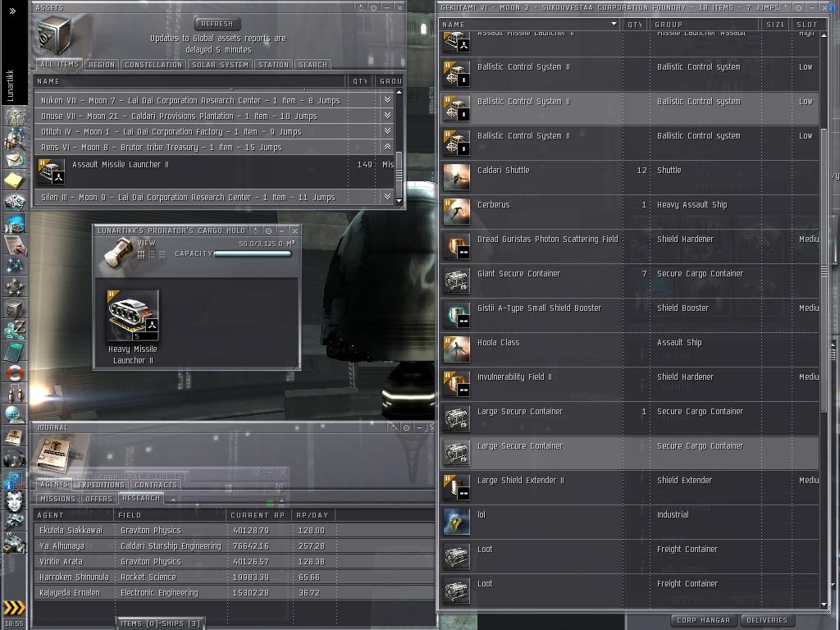This screenshot has height=630, width=840.
Task: Open the calculator icon in sidebar
Action: 15,351
